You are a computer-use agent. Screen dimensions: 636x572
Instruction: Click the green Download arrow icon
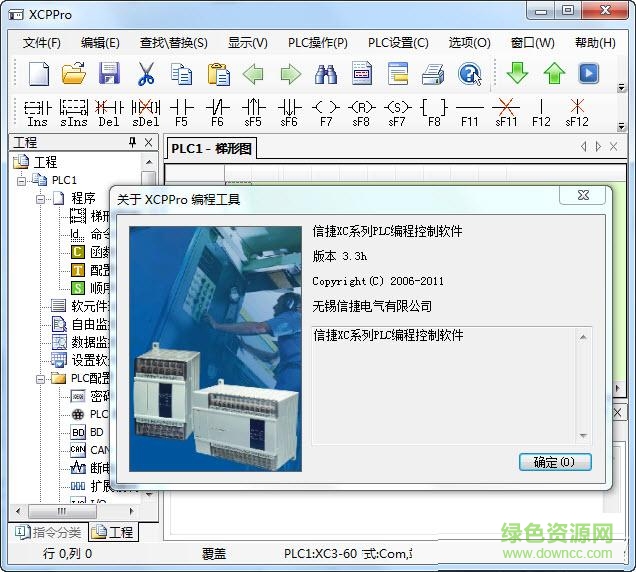517,74
